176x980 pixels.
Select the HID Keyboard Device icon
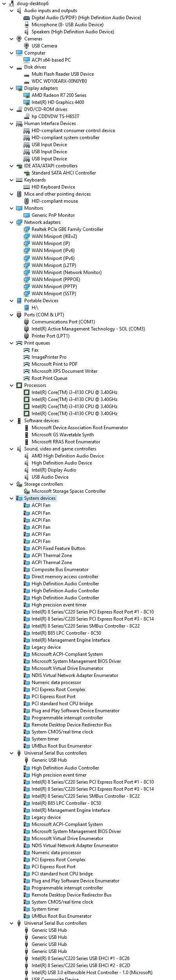pyautogui.click(x=27, y=187)
